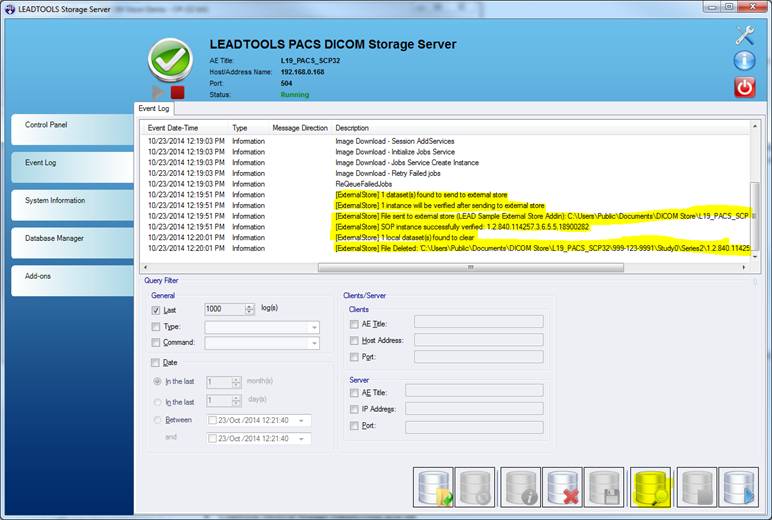Enable the Type filter checkbox
Viewport: 772px width, 520px height.
click(156, 326)
